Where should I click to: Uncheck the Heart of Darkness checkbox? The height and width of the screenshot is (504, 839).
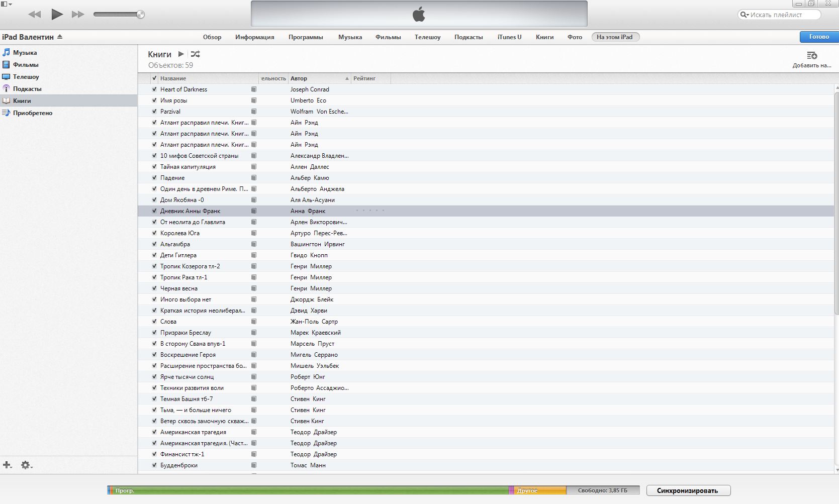coord(154,89)
